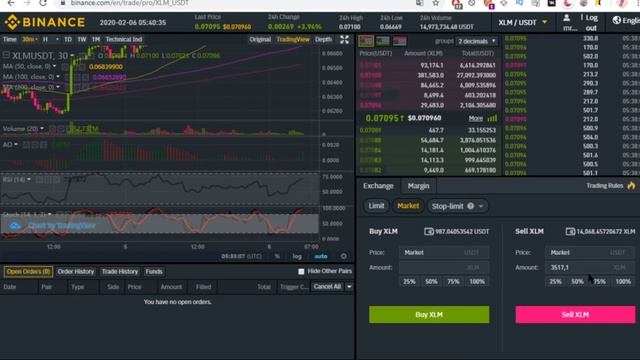Open the 30m interval dropdown
This screenshot has width=640, height=360.
pos(30,40)
